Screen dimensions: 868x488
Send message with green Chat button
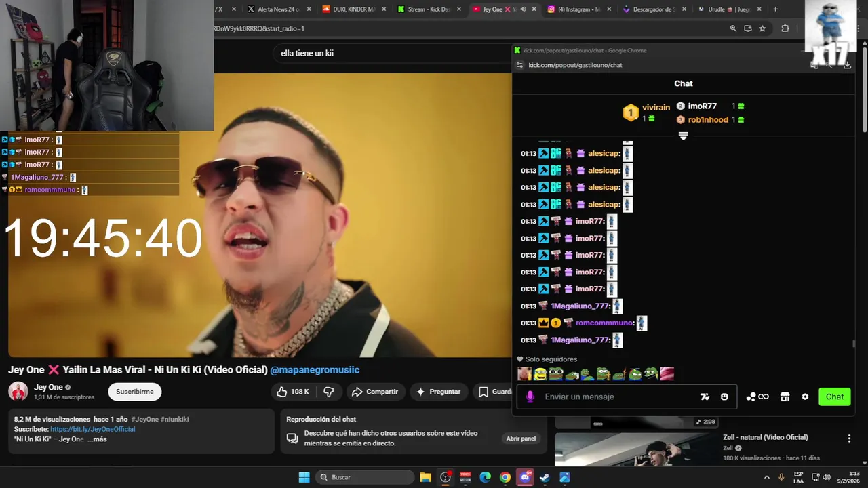coord(834,396)
